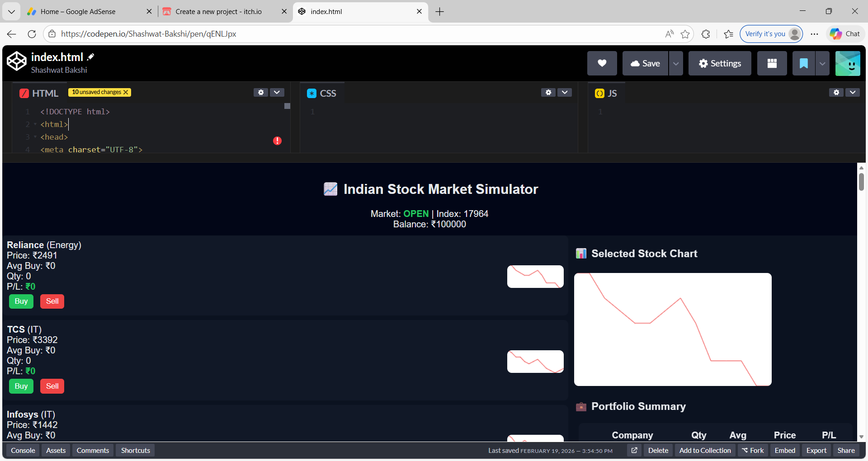Collapse the head tag fold arrow
Image resolution: width=868 pixels, height=461 pixels.
pos(35,137)
